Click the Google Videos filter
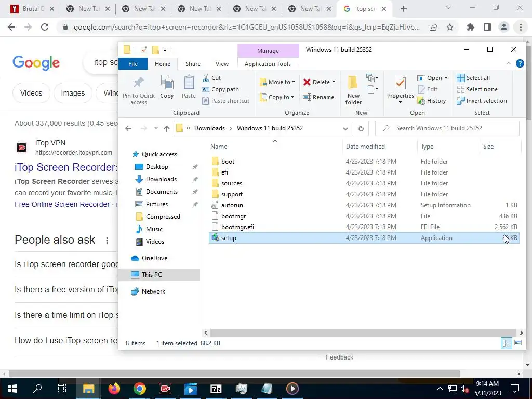This screenshot has width=532, height=399. [31, 93]
